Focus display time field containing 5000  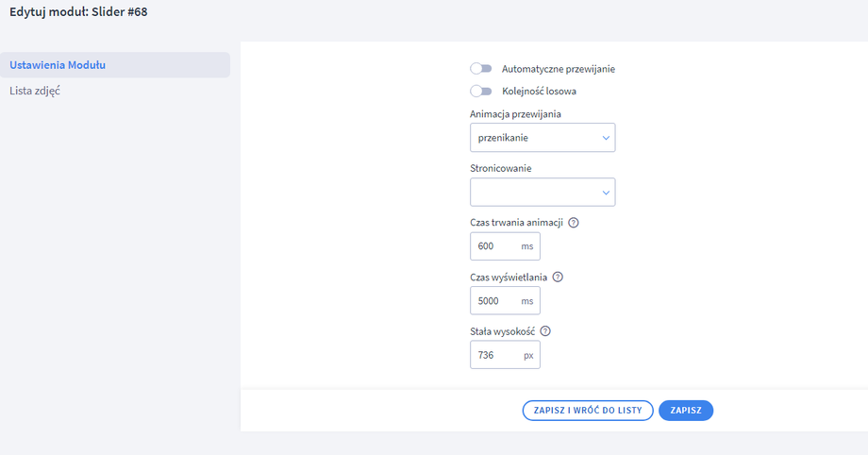[494, 301]
